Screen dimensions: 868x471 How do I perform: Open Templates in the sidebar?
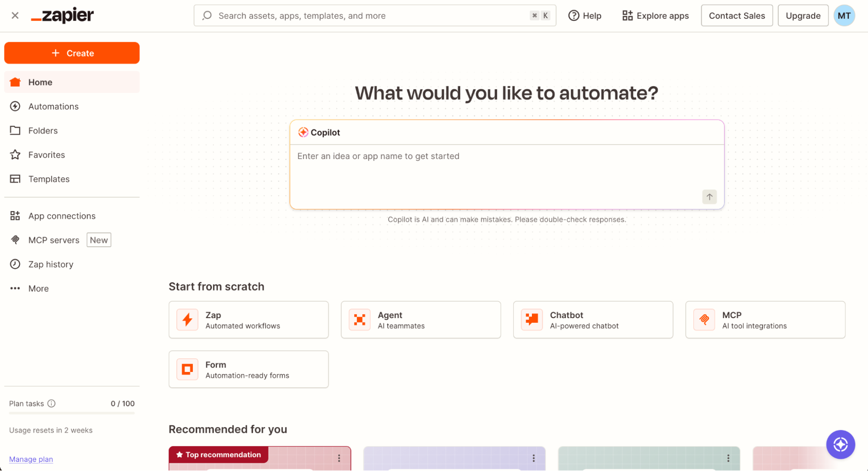72,179
